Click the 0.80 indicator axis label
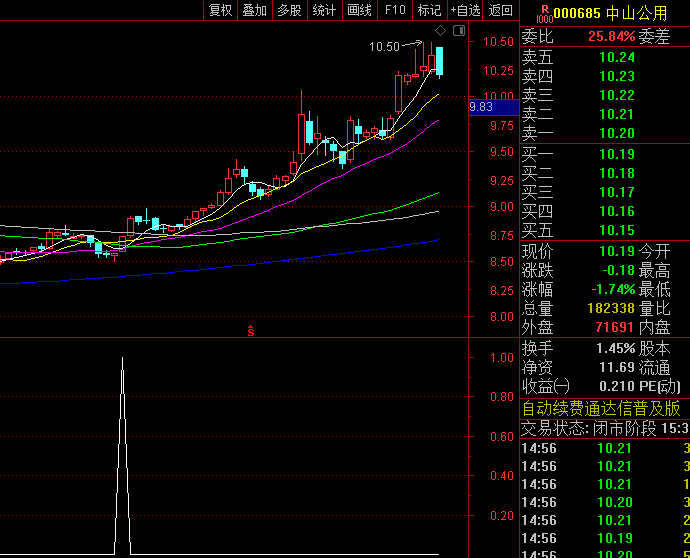Screen dimensions: 690x558 pyautogui.click(x=502, y=397)
